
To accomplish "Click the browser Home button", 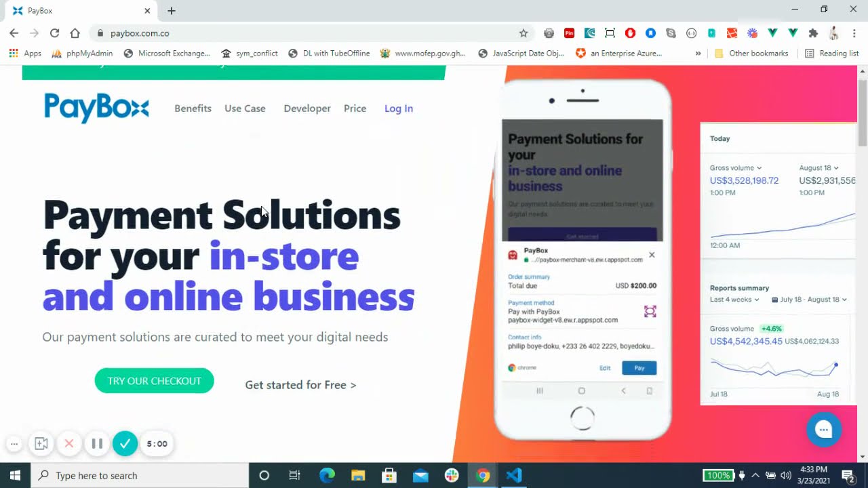I will 75,33.
